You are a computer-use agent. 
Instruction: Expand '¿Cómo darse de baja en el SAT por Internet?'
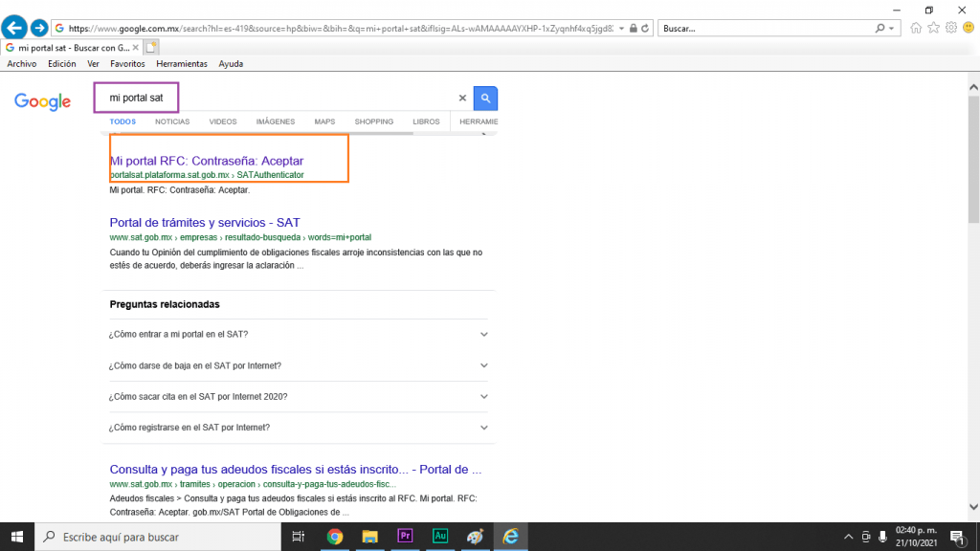(x=299, y=365)
